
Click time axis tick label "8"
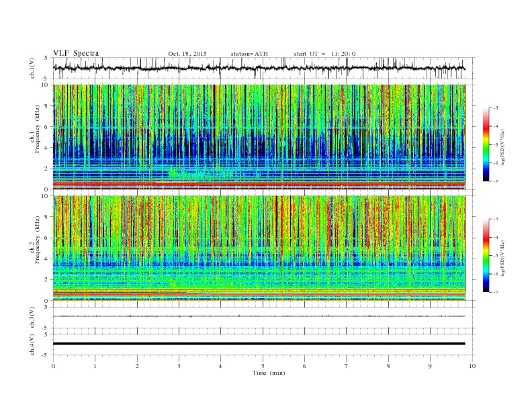pos(388,366)
